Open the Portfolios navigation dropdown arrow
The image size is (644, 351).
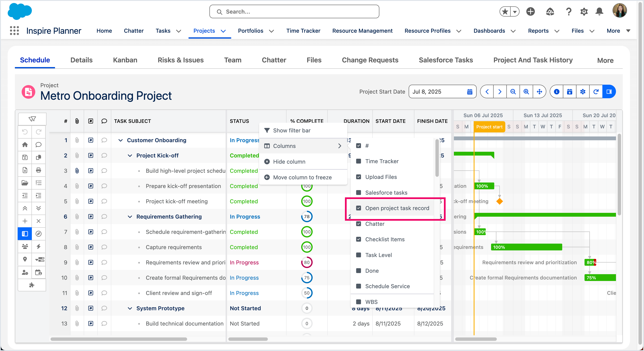coord(271,31)
